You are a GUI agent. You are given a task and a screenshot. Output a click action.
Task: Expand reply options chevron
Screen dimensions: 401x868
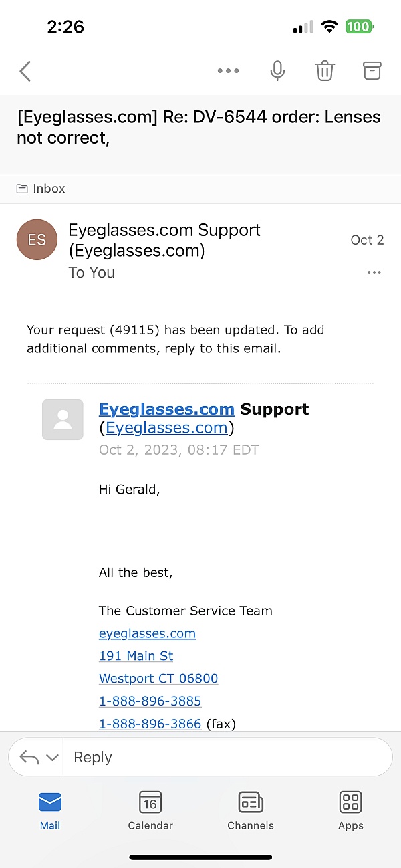[x=52, y=758]
